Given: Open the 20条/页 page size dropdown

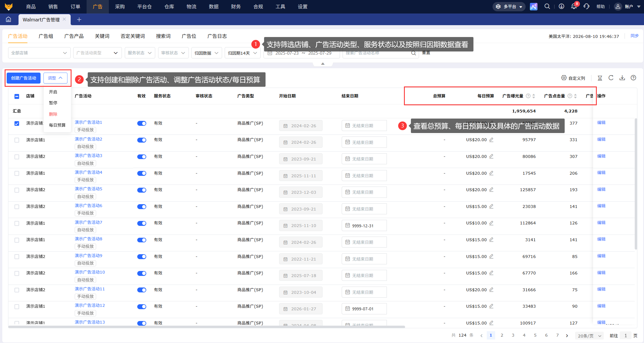Looking at the screenshot, I should tap(589, 336).
